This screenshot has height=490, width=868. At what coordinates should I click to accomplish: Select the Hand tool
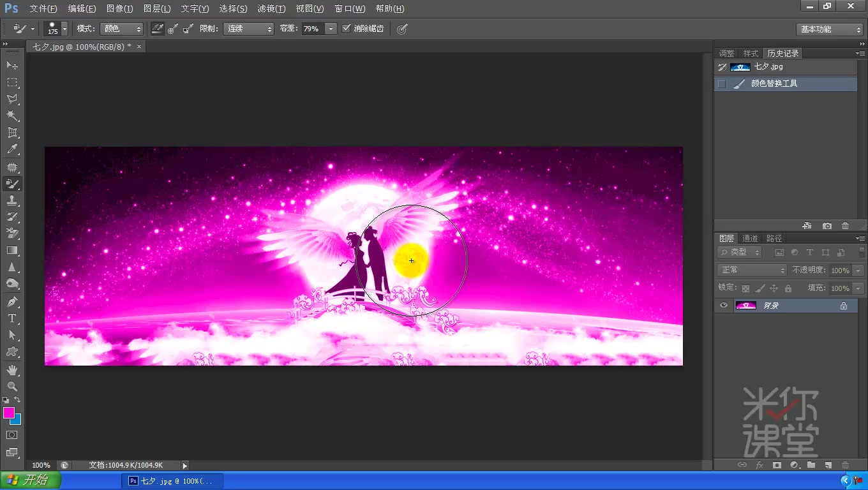pos(12,369)
